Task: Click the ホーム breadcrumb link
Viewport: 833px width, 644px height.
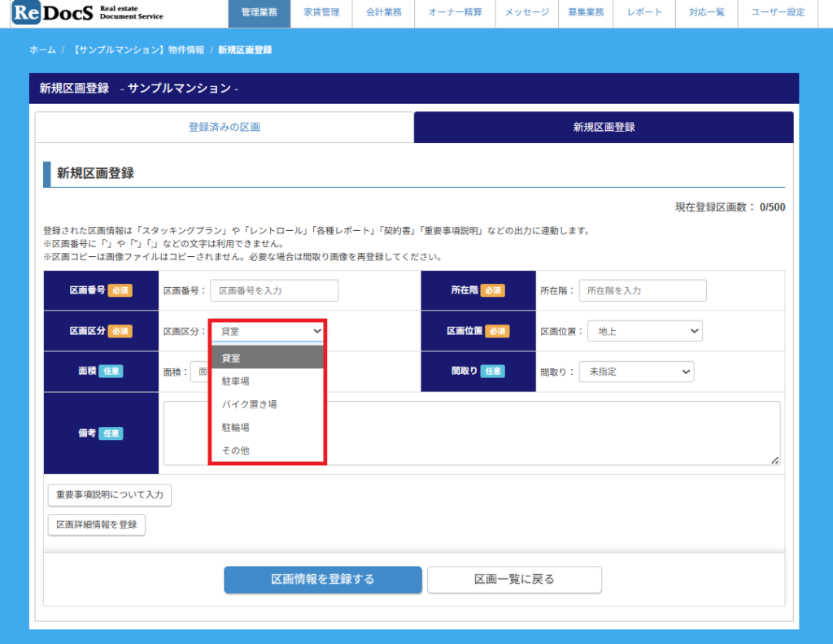Action: tap(42, 50)
